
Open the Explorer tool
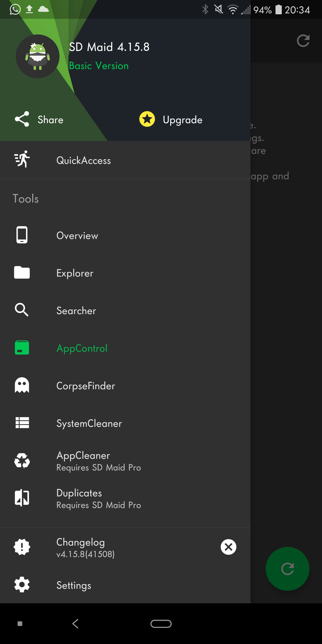pyautogui.click(x=125, y=273)
